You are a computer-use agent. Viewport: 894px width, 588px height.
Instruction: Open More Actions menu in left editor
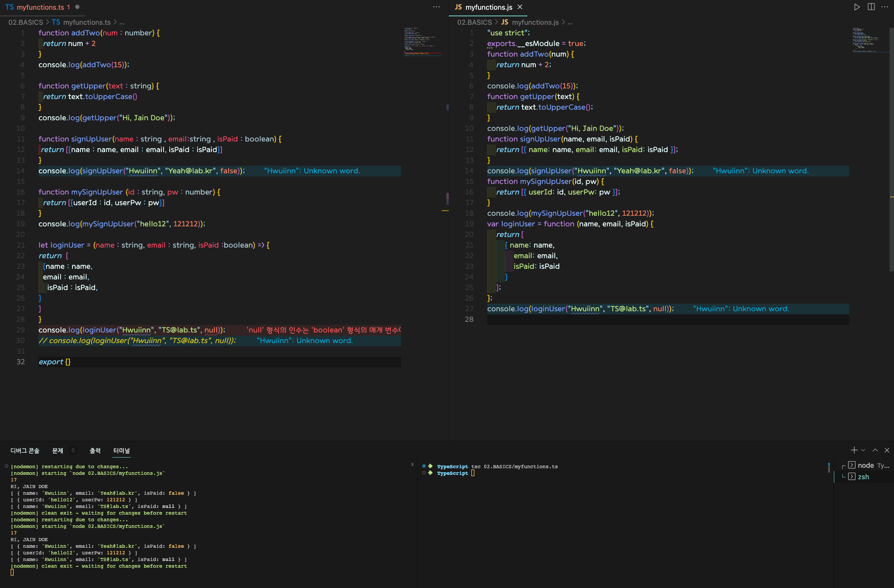coord(436,7)
